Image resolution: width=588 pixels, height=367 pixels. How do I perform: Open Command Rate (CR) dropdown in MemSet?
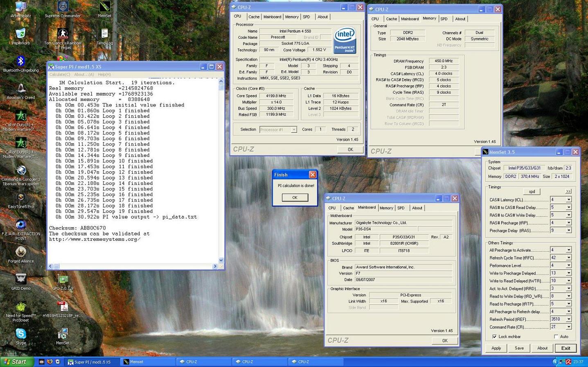click(x=569, y=327)
